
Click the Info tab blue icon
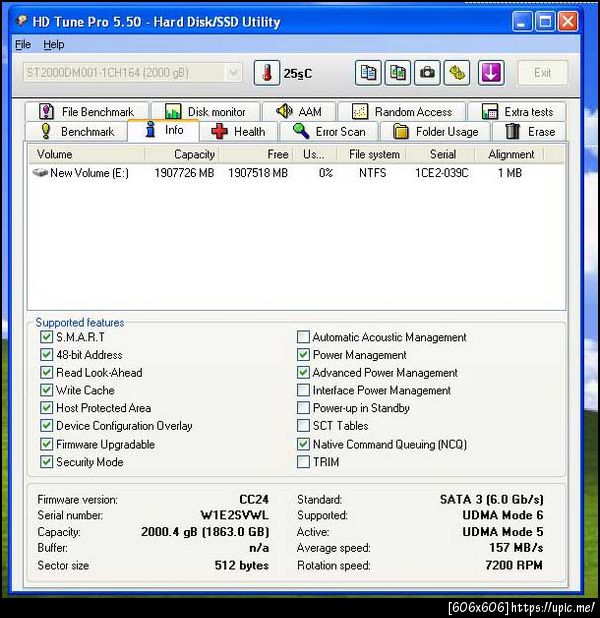click(x=150, y=129)
